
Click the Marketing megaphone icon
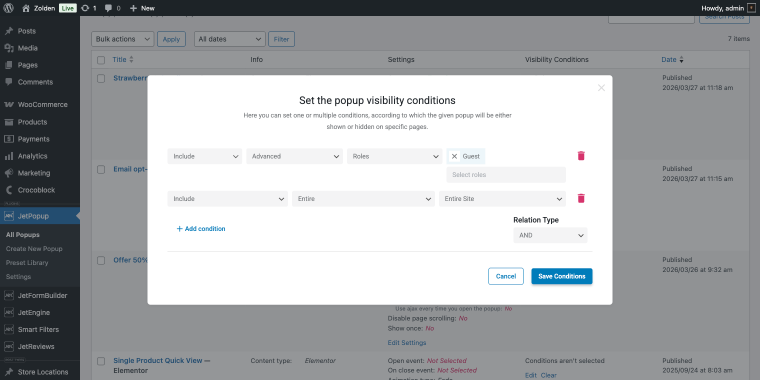tap(9, 173)
